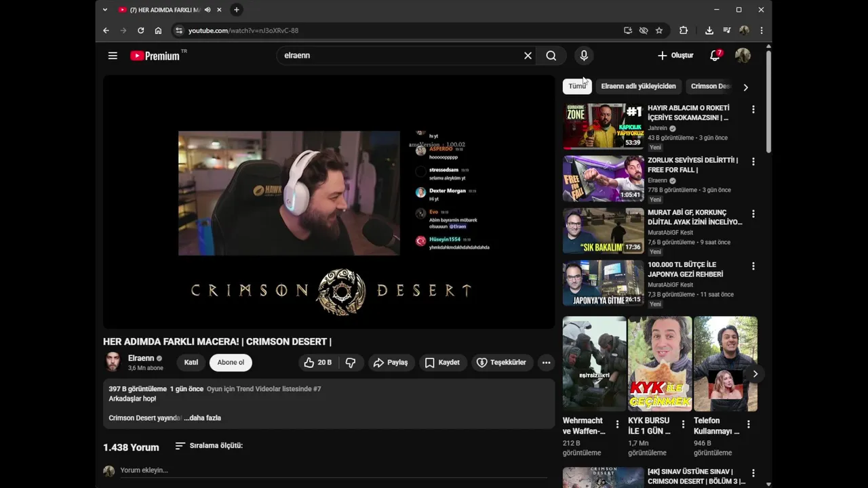
Task: Start voice search with the microphone
Action: pyautogui.click(x=584, y=56)
